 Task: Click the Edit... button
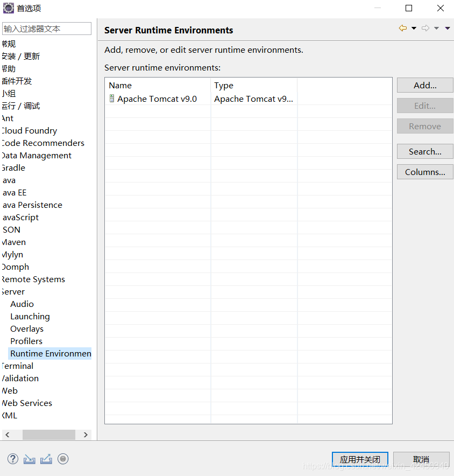425,106
